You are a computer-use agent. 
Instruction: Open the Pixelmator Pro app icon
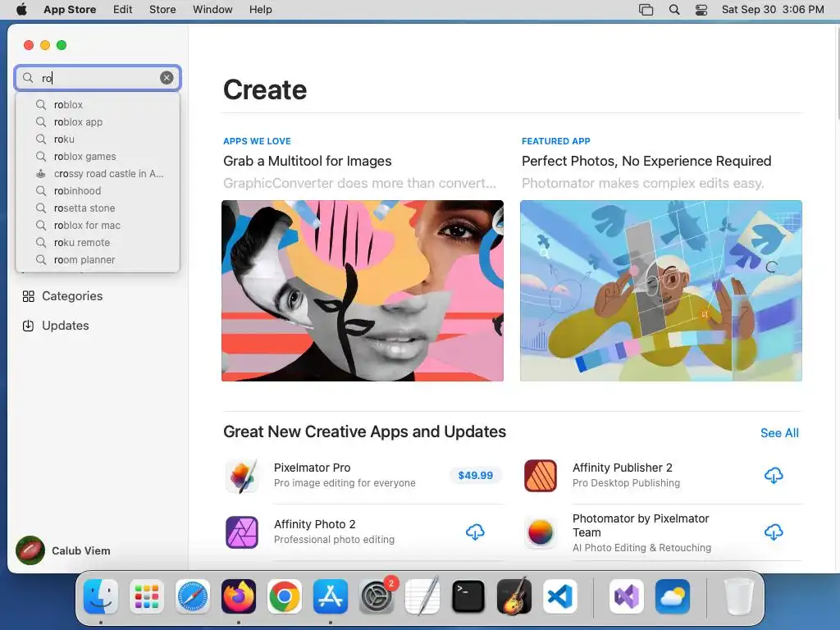click(x=242, y=476)
